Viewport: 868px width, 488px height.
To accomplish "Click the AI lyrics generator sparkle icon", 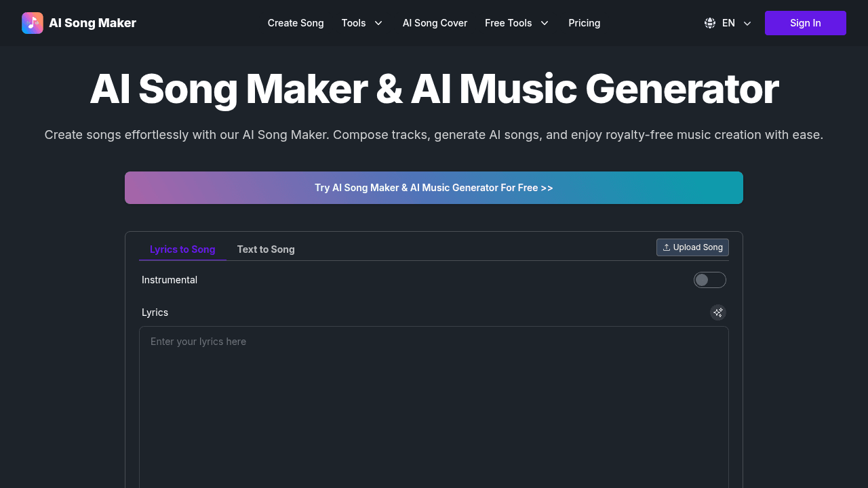I will click(718, 312).
